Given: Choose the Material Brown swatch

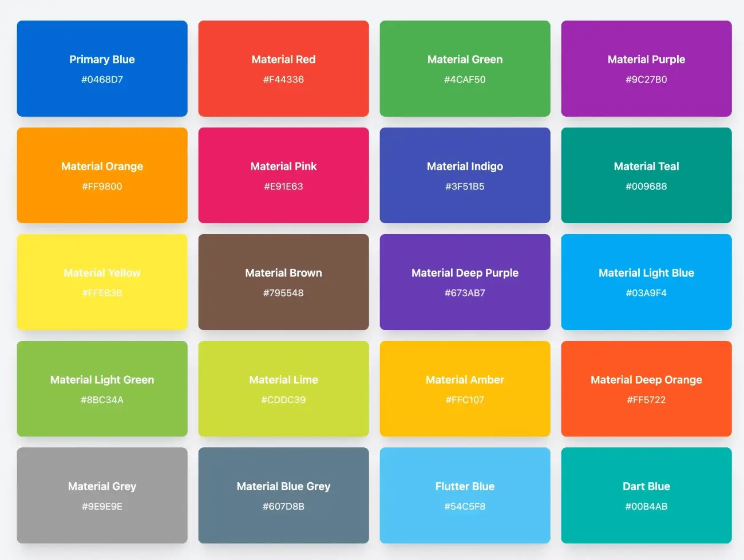Looking at the screenshot, I should pyautogui.click(x=283, y=282).
